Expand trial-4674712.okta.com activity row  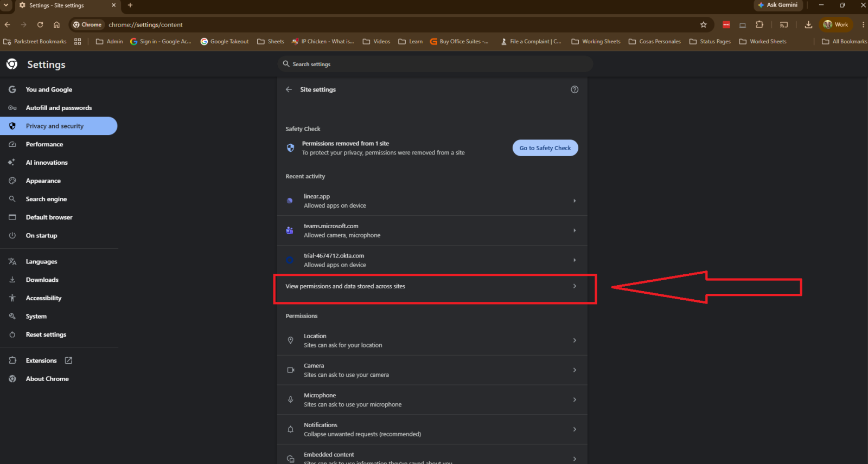432,260
